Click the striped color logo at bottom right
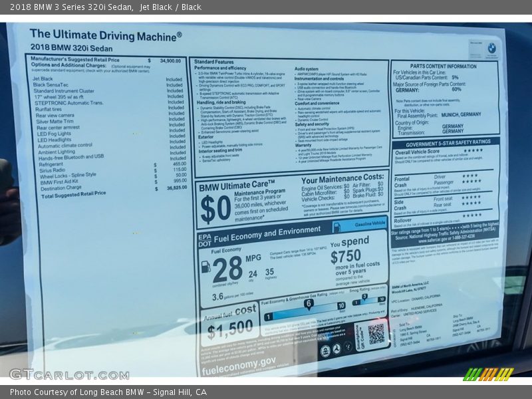 tap(488, 374)
